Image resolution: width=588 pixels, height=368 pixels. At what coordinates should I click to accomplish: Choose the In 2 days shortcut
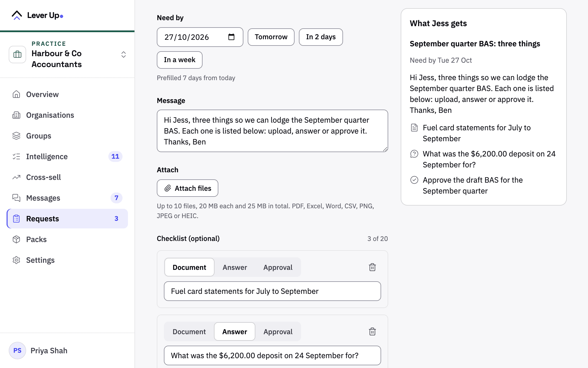click(321, 37)
